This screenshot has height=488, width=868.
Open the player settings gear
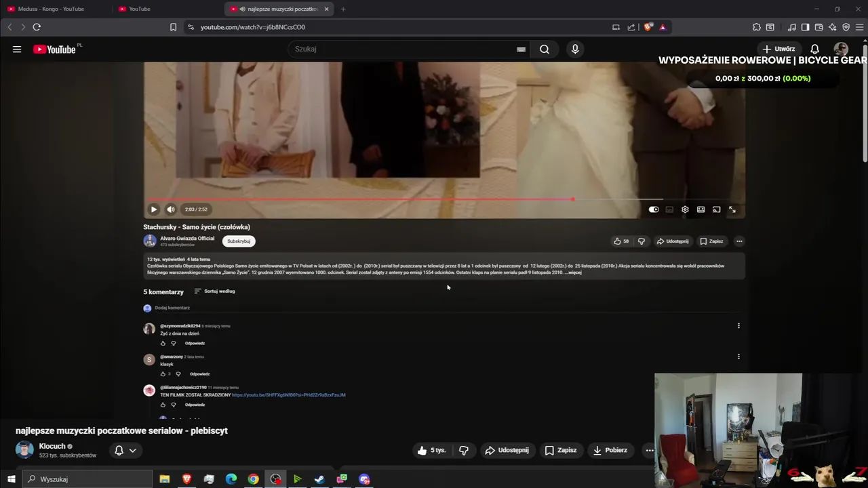pos(685,209)
